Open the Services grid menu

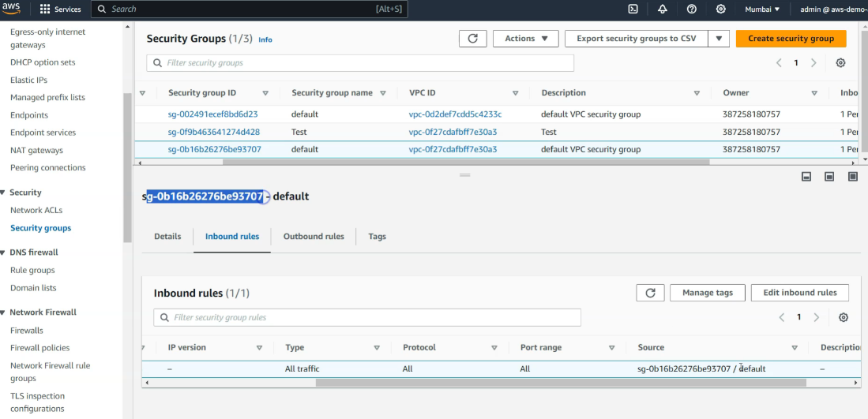pyautogui.click(x=60, y=9)
